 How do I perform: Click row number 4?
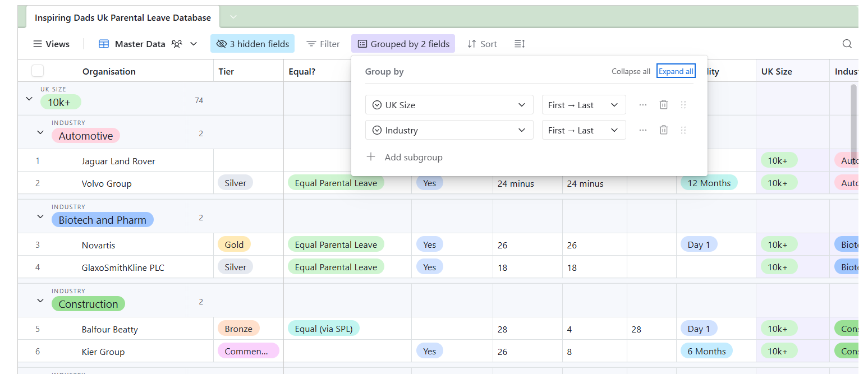pos(38,267)
